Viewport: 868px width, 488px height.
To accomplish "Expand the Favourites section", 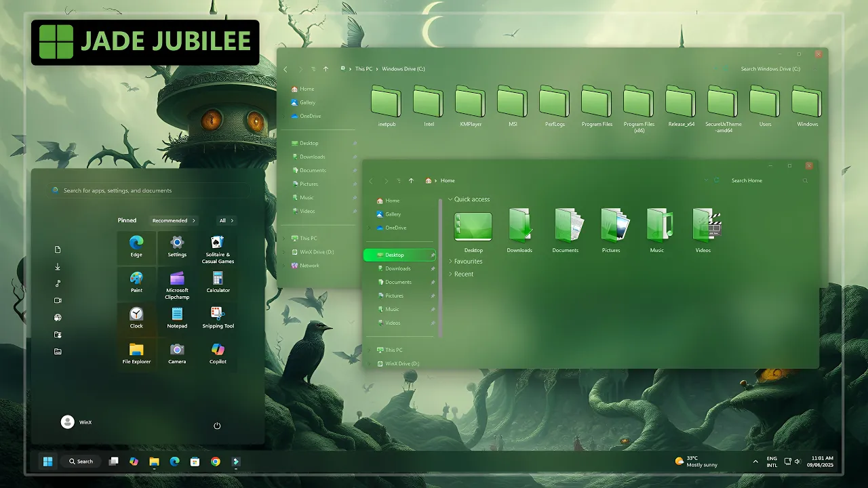I will point(450,262).
